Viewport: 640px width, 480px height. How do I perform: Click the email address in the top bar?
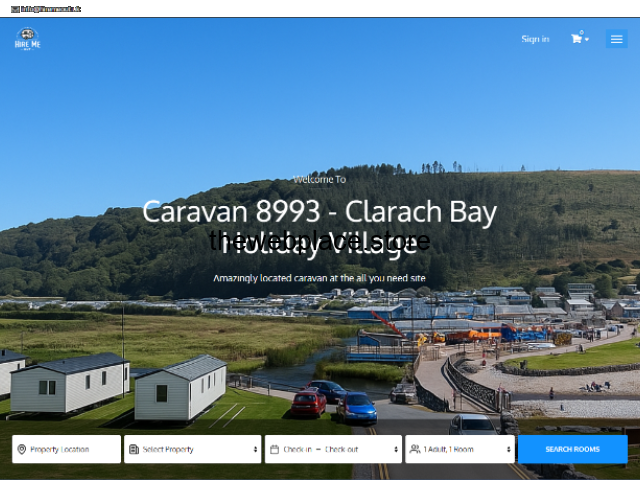tap(51, 8)
